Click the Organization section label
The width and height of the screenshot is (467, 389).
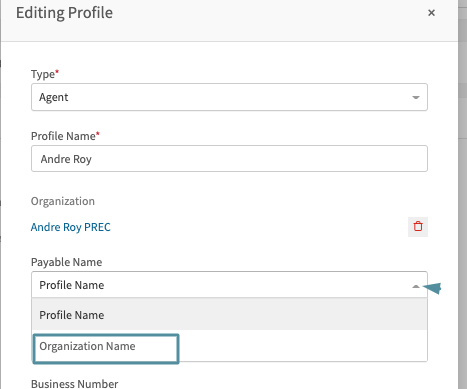click(63, 201)
